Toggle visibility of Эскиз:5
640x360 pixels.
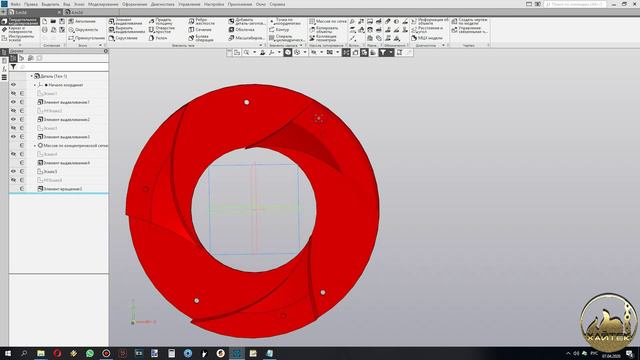pos(13,171)
